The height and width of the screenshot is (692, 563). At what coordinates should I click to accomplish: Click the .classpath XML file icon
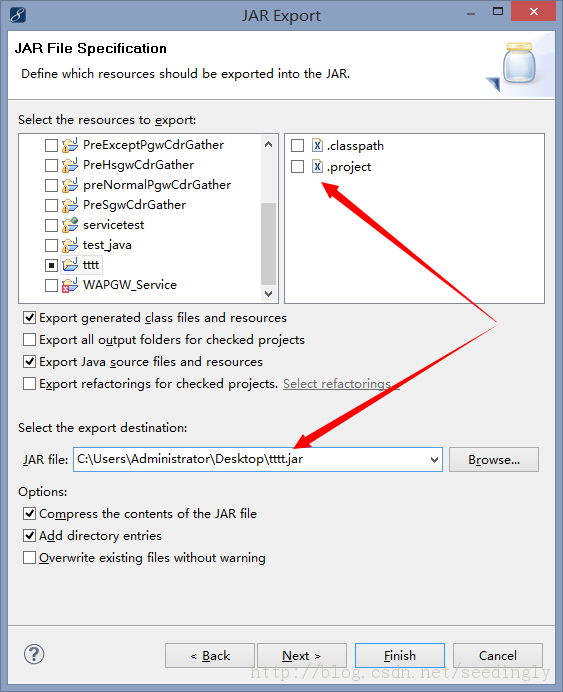tap(317, 145)
